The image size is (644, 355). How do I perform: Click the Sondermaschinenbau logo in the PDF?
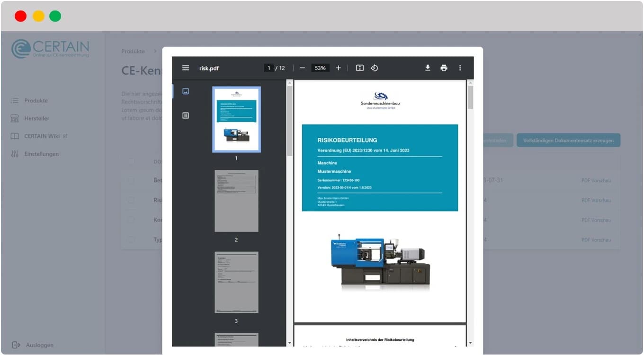(x=380, y=100)
